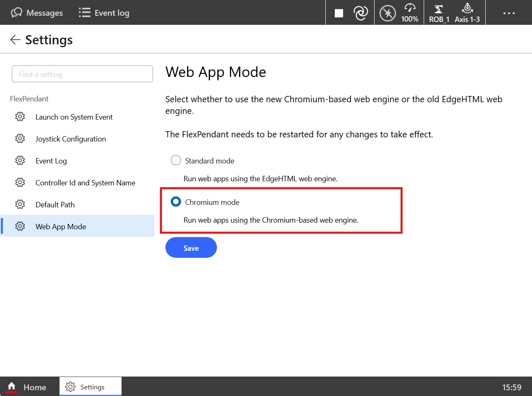The width and height of the screenshot is (532, 396).
Task: Click the 15:59 clock
Action: [512, 387]
